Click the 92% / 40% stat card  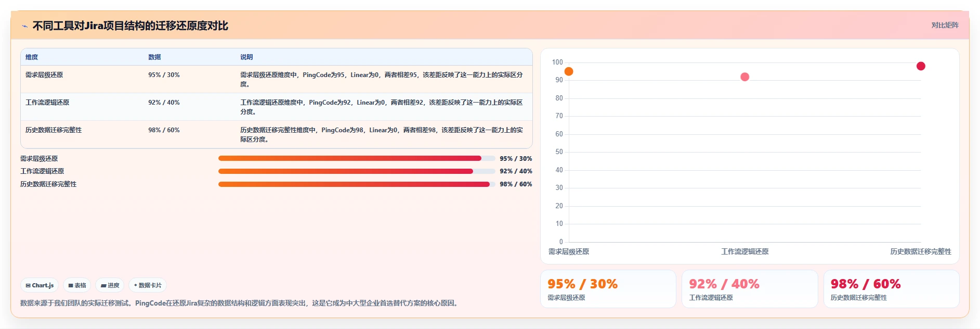[750, 289]
